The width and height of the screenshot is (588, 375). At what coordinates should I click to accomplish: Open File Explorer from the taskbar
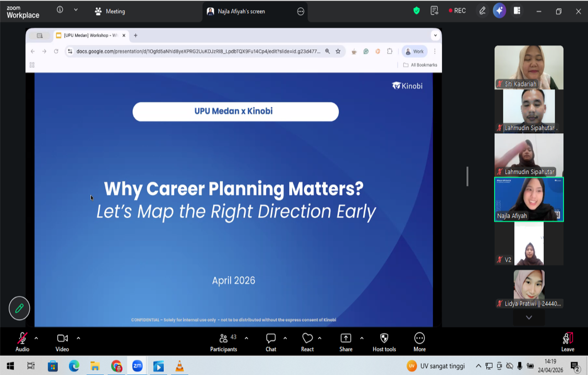point(95,366)
